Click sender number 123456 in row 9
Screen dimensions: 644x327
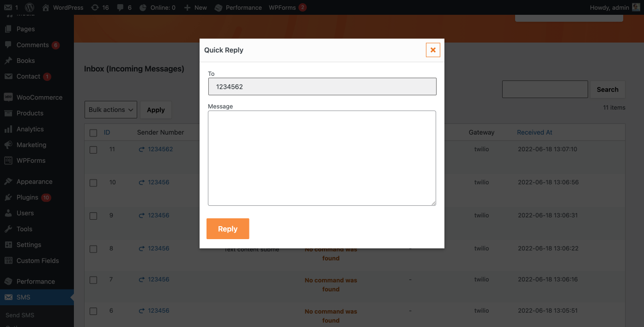click(158, 215)
